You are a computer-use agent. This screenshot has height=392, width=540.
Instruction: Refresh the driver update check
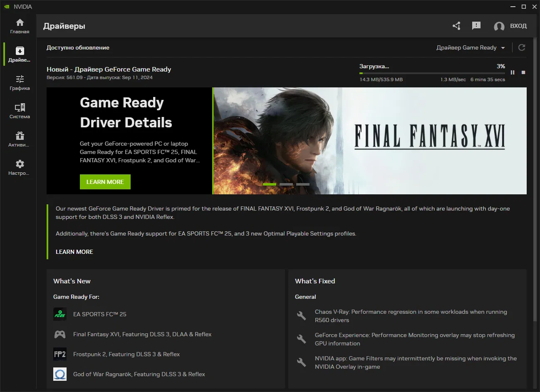522,47
